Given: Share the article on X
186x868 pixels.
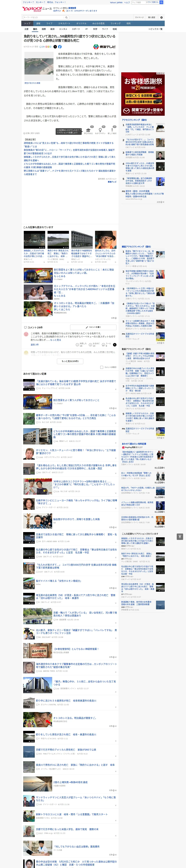Looking at the screenshot, I should click(x=55, y=47).
